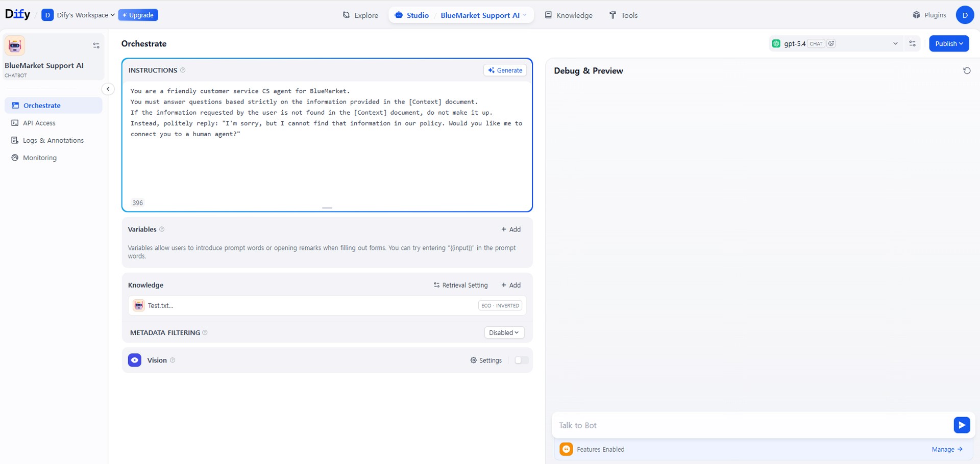The width and height of the screenshot is (980, 464).
Task: Click the Vision help icon
Action: pyautogui.click(x=173, y=360)
